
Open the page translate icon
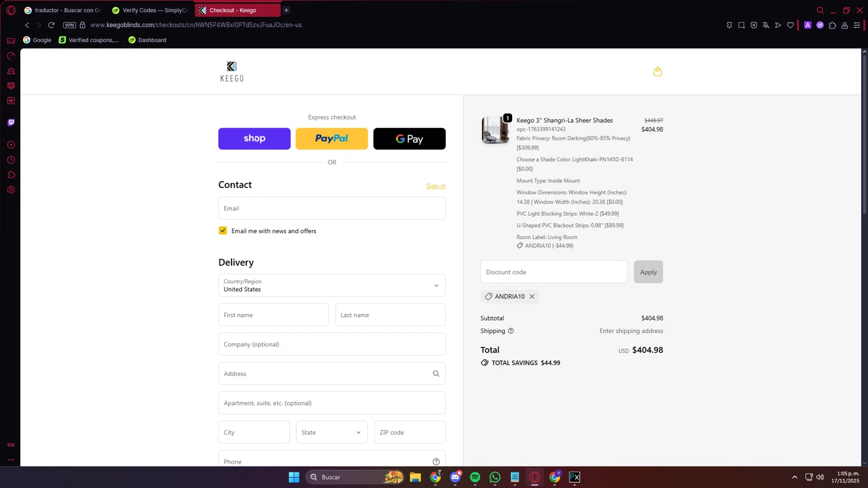pos(766,25)
